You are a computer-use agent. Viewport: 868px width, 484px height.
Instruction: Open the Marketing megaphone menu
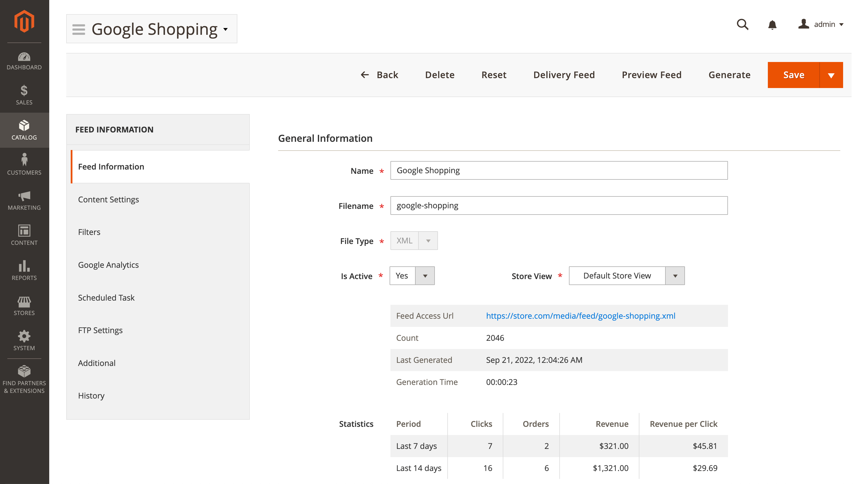(x=24, y=200)
